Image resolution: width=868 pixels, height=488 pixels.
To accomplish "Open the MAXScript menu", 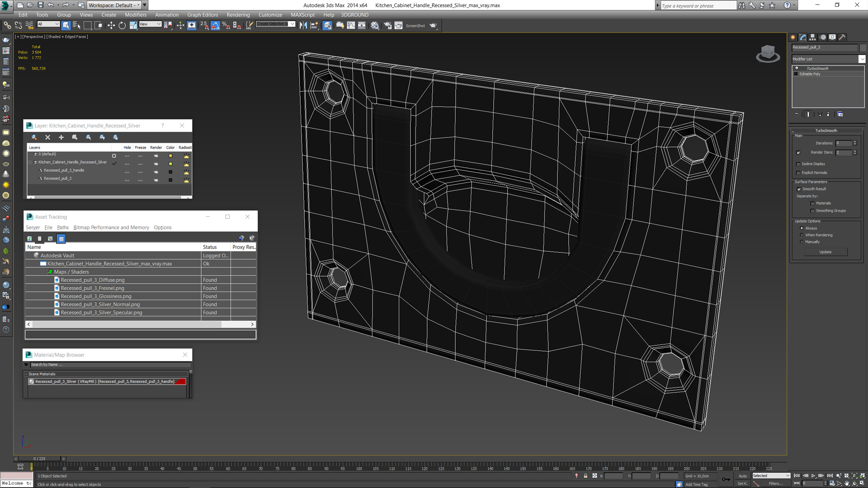I will click(302, 15).
